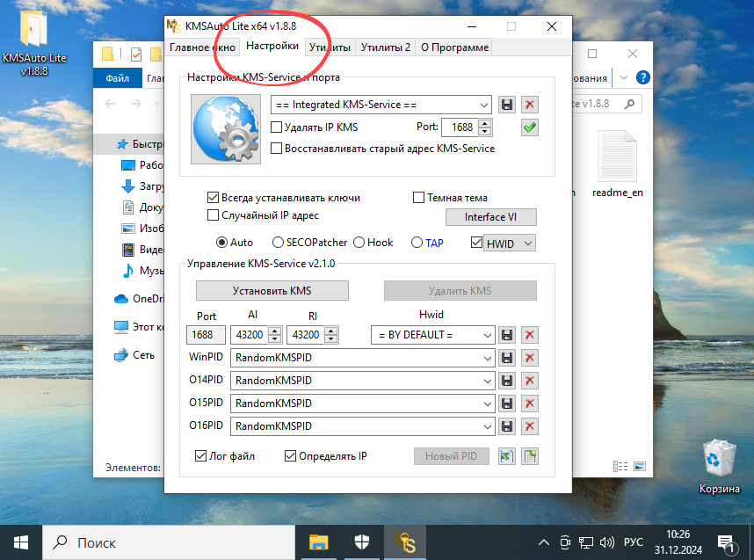Apply the port setting via the green checkmark

(x=529, y=127)
